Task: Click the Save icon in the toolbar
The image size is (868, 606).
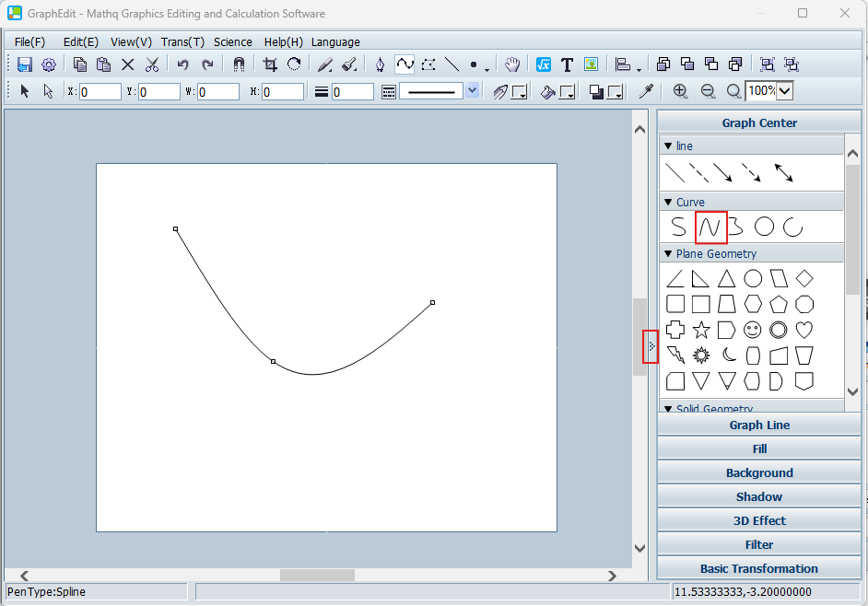Action: [x=24, y=64]
